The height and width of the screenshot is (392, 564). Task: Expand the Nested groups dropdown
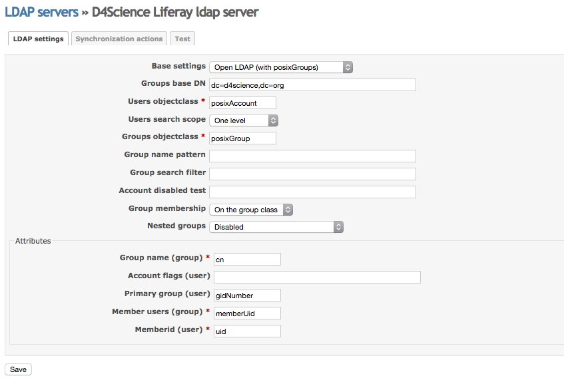276,227
